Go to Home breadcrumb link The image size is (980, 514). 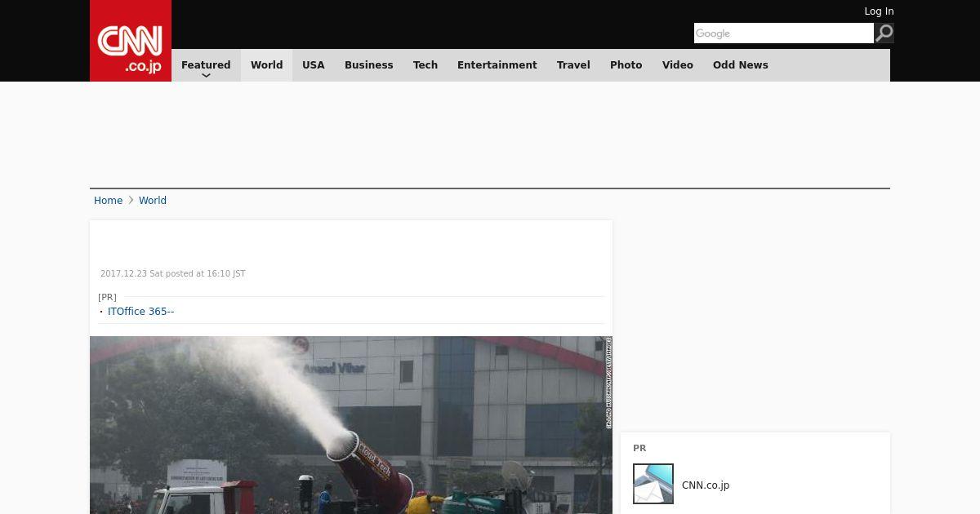coord(108,201)
